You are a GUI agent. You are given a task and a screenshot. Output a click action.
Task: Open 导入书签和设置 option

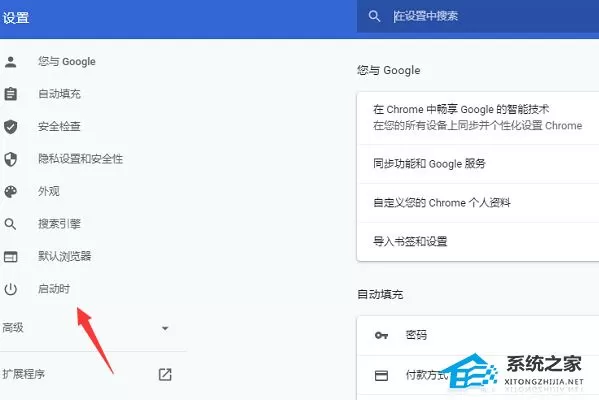coord(478,242)
